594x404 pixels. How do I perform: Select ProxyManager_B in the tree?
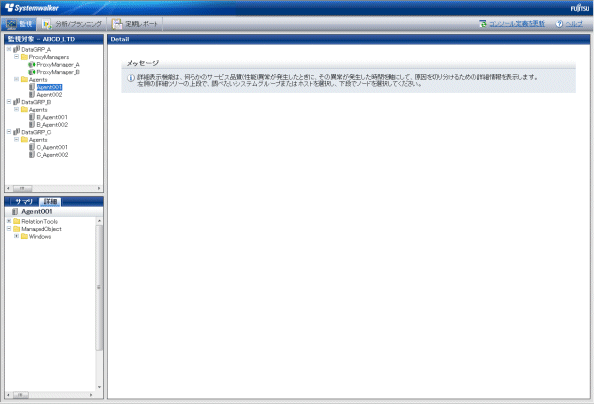point(58,72)
